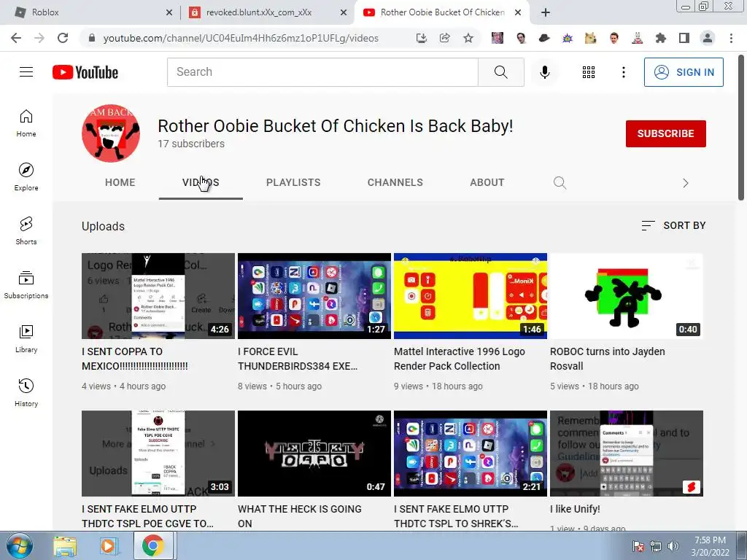747x560 pixels.
Task: Open the YouTube apps grid
Action: point(589,72)
